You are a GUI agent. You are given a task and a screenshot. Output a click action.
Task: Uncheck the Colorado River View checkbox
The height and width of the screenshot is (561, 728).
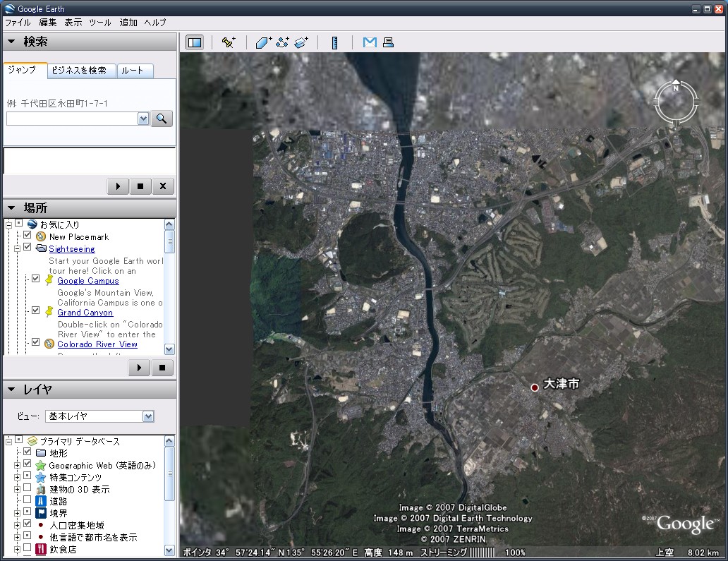point(36,342)
